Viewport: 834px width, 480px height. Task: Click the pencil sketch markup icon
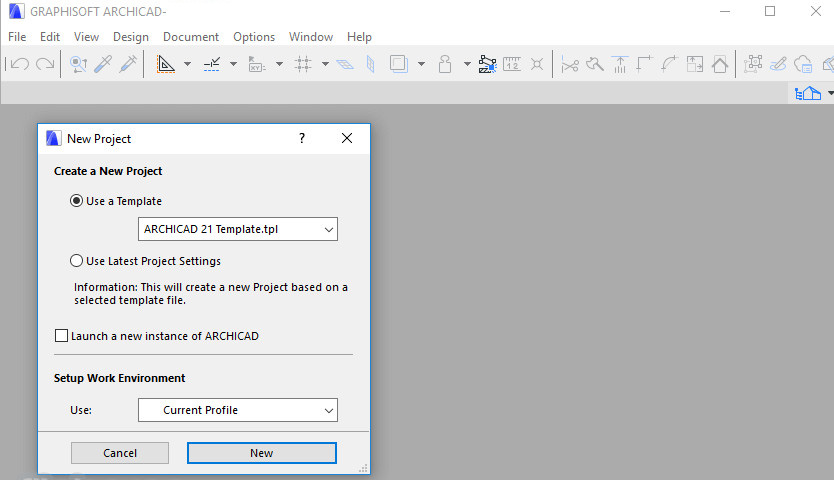click(778, 64)
